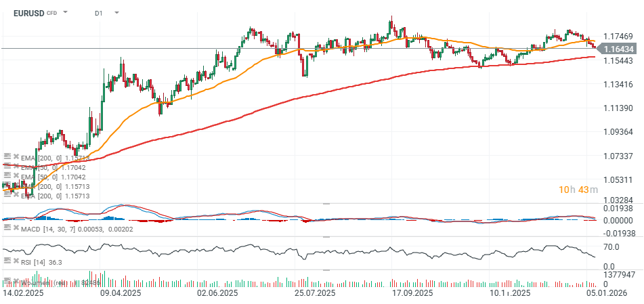
Task: Click the resize handle above the RSI panel
Action: [x=326, y=236]
